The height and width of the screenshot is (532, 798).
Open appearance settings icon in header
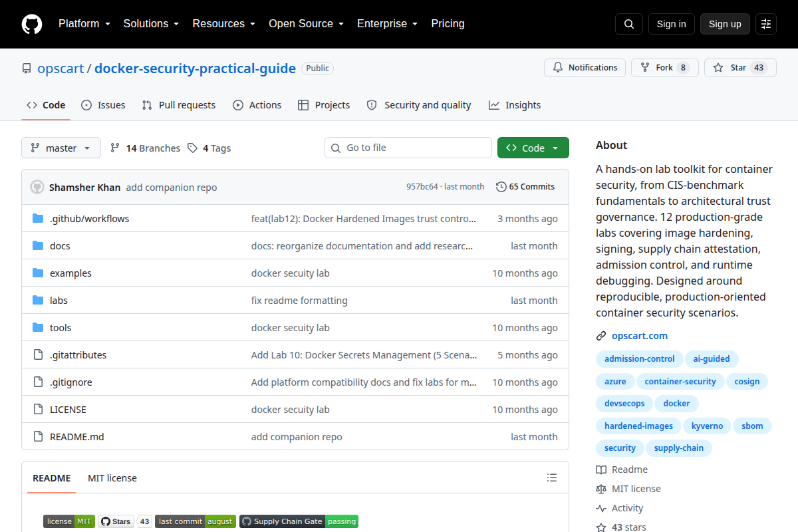pos(766,24)
